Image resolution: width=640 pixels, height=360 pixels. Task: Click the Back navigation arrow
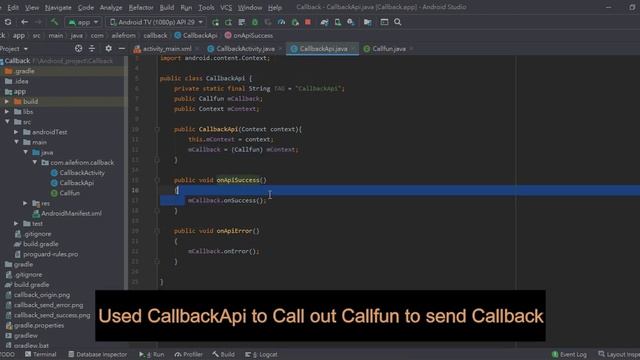[x=24, y=22]
